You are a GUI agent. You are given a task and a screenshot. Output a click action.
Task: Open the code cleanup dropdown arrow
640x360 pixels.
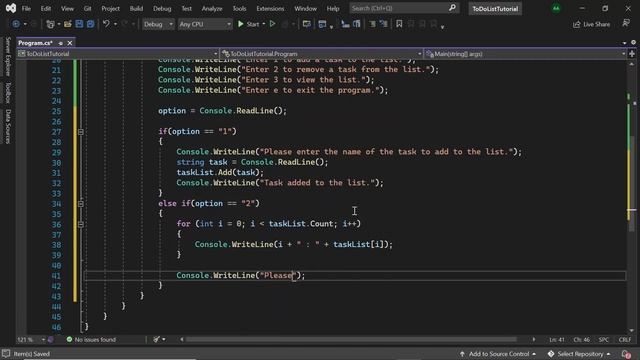click(164, 339)
